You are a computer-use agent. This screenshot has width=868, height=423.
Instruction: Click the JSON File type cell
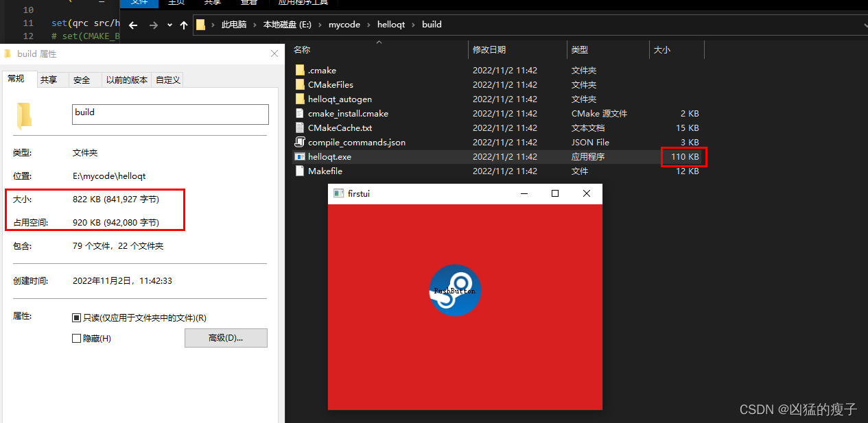click(x=590, y=142)
